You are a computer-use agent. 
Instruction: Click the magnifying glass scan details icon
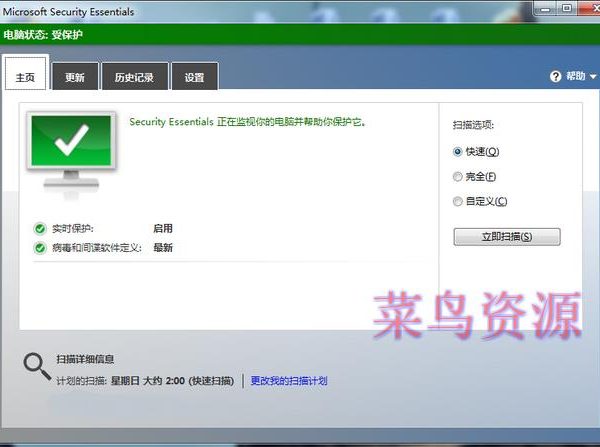click(36, 366)
